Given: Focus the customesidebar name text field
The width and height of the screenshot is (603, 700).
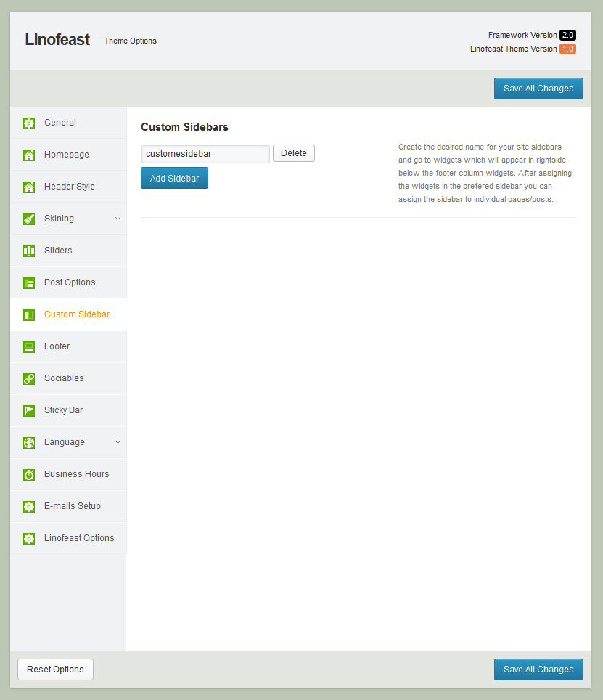Looking at the screenshot, I should 205,154.
